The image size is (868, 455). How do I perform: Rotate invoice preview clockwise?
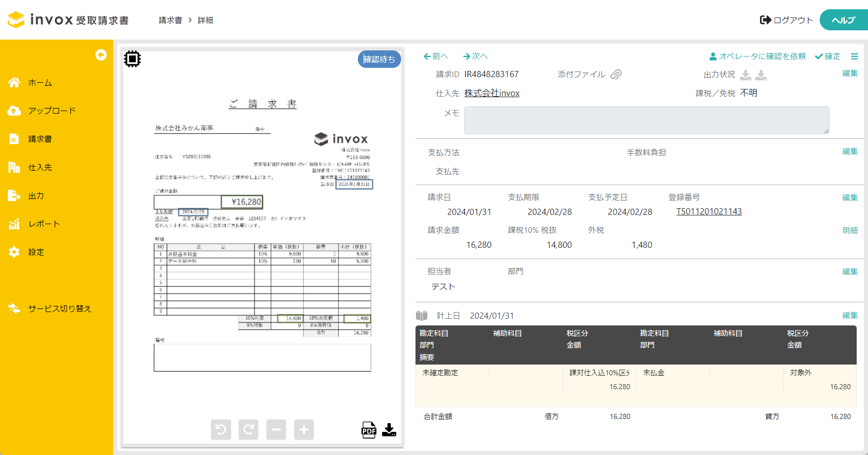248,429
